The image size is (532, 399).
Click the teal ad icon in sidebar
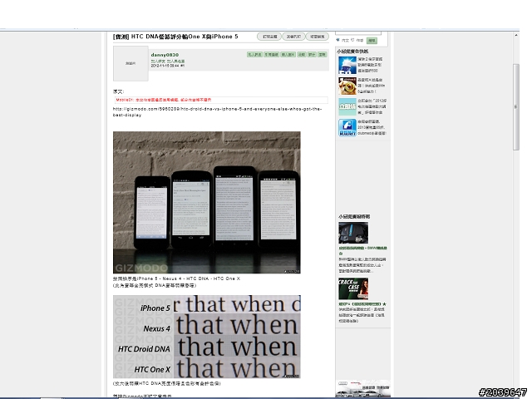347,107
